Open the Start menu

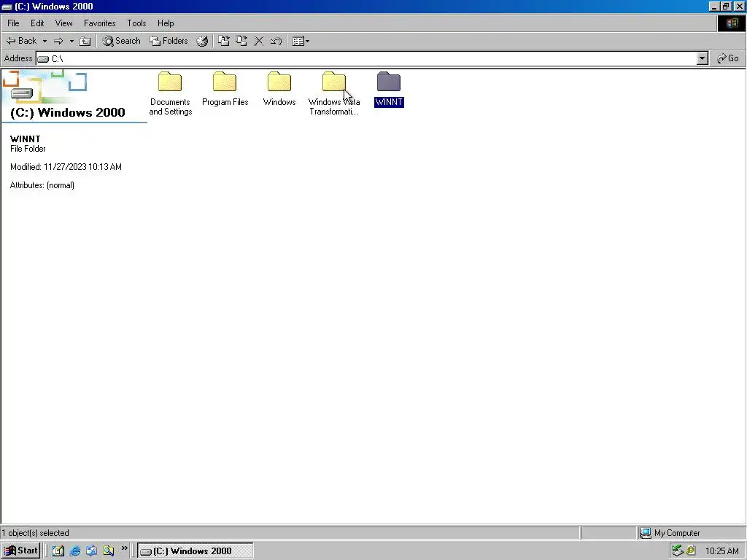point(20,551)
